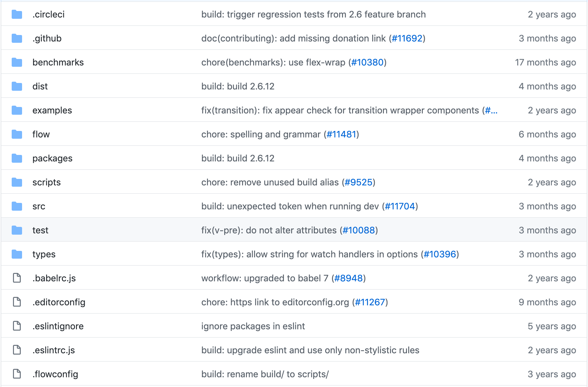Open the .eslintrc.js file
This screenshot has height=387, width=588.
coord(54,350)
